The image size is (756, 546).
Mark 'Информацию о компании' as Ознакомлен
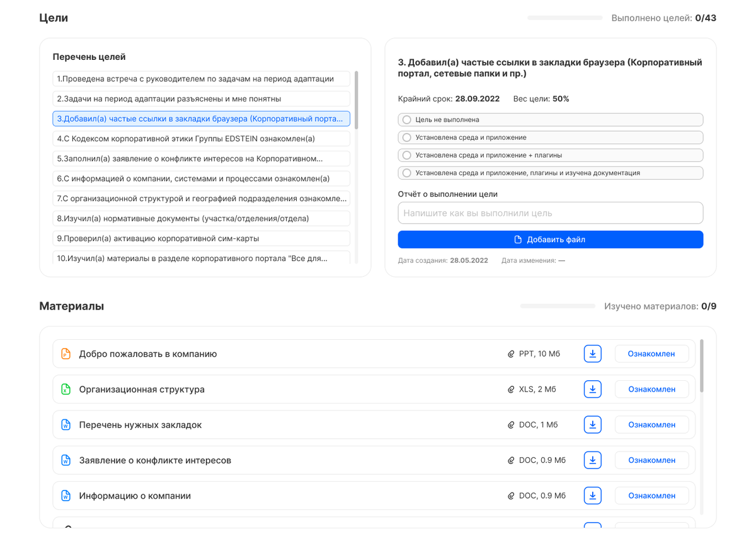pos(651,496)
